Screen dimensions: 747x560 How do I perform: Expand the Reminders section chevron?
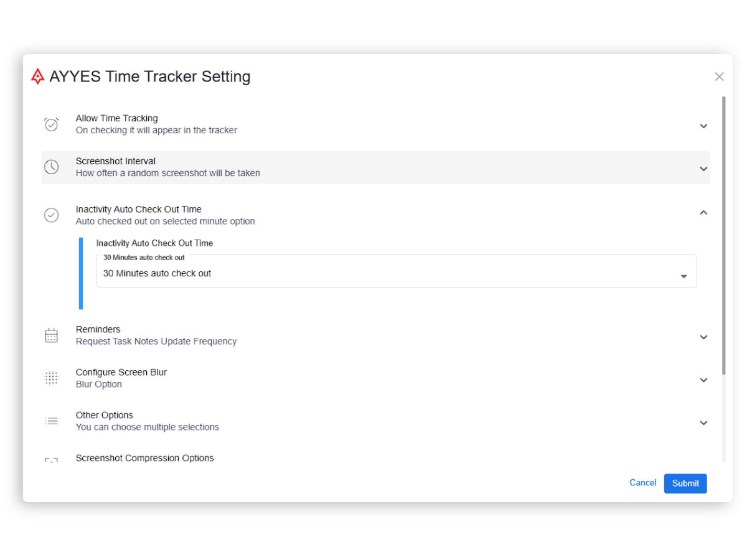tap(703, 337)
